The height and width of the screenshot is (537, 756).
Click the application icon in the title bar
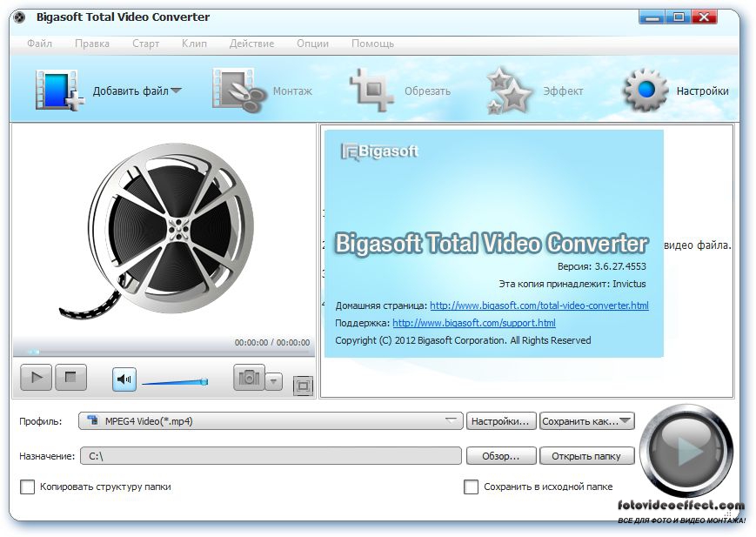click(20, 18)
